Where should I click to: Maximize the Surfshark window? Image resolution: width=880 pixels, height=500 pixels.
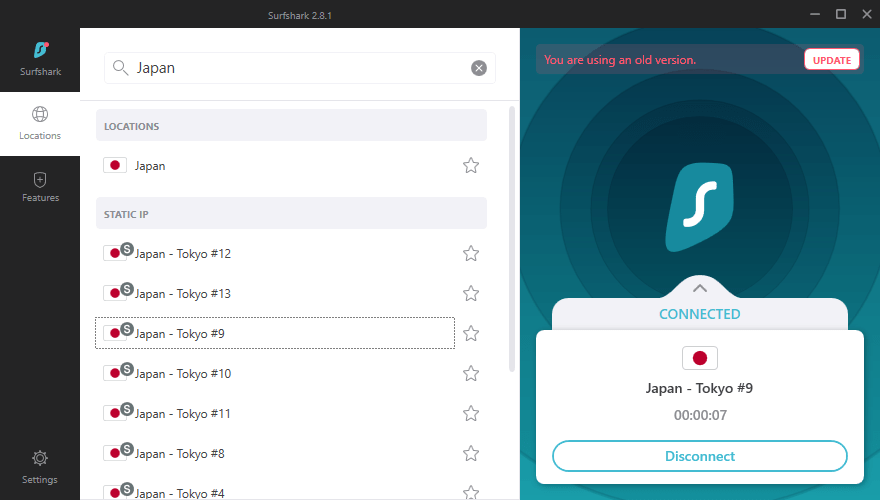tap(841, 14)
